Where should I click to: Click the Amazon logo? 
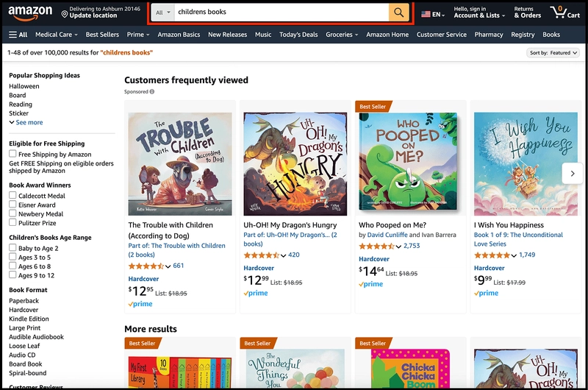click(31, 13)
